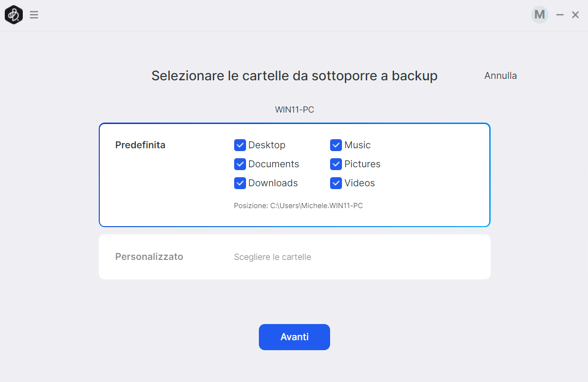Select the Predefinita option label
588x382 pixels.
(140, 145)
